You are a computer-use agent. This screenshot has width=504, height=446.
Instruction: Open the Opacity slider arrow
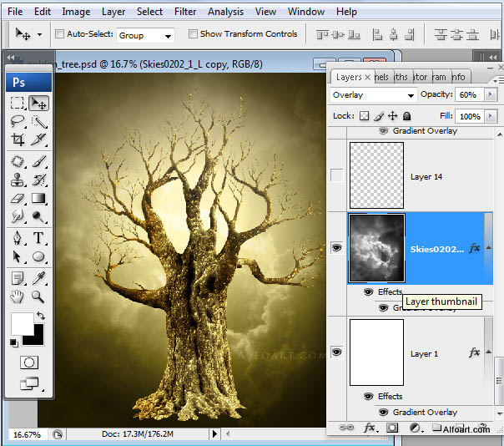click(490, 95)
